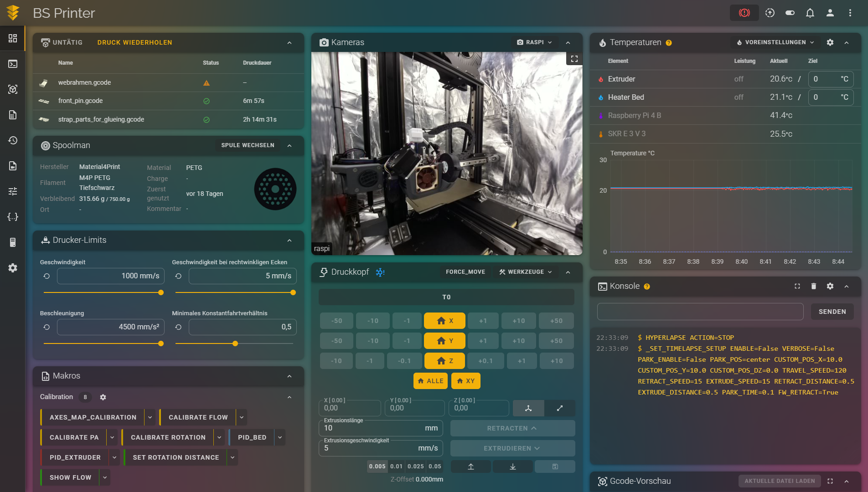This screenshot has width=868, height=492.
Task: Toggle the UI dark/light switch in the header
Action: 790,13
